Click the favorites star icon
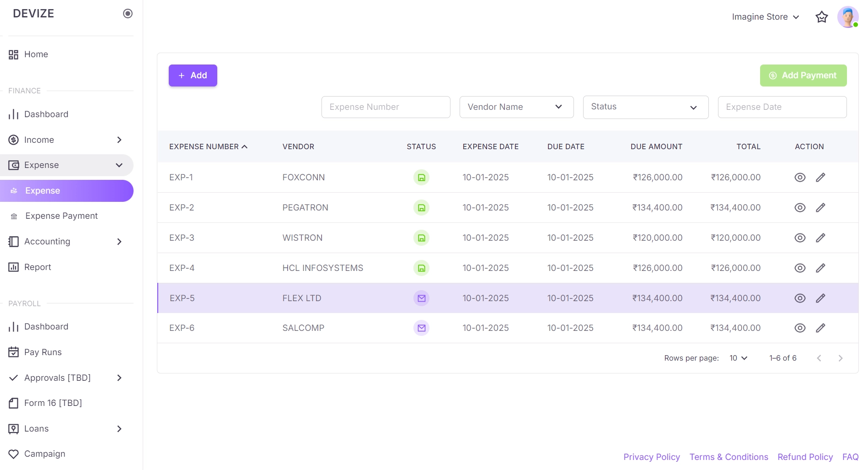This screenshot has height=470, width=868. point(822,17)
